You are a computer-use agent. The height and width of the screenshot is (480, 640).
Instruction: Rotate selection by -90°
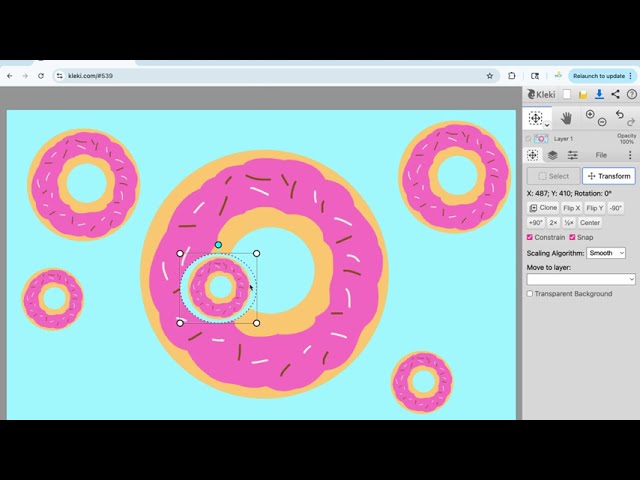coord(616,208)
